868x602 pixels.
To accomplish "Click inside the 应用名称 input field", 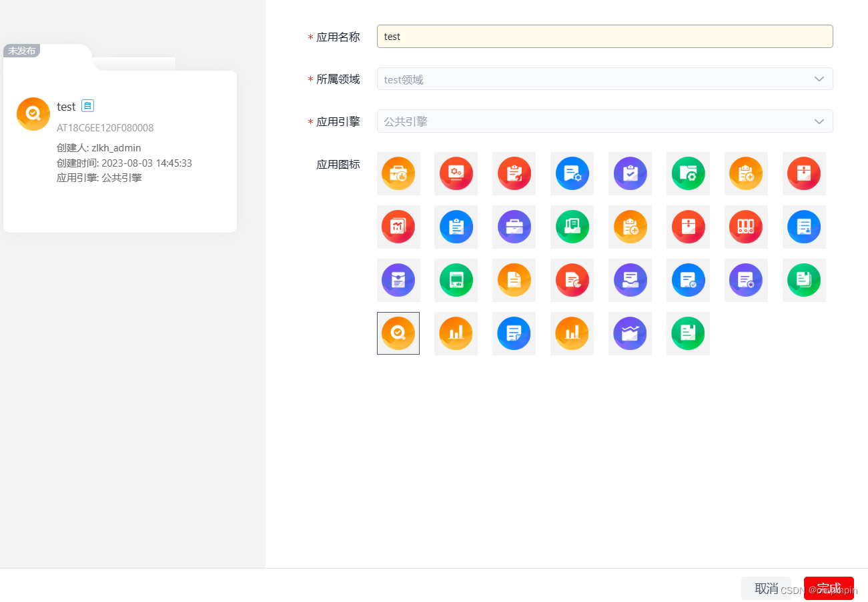I will pyautogui.click(x=604, y=36).
